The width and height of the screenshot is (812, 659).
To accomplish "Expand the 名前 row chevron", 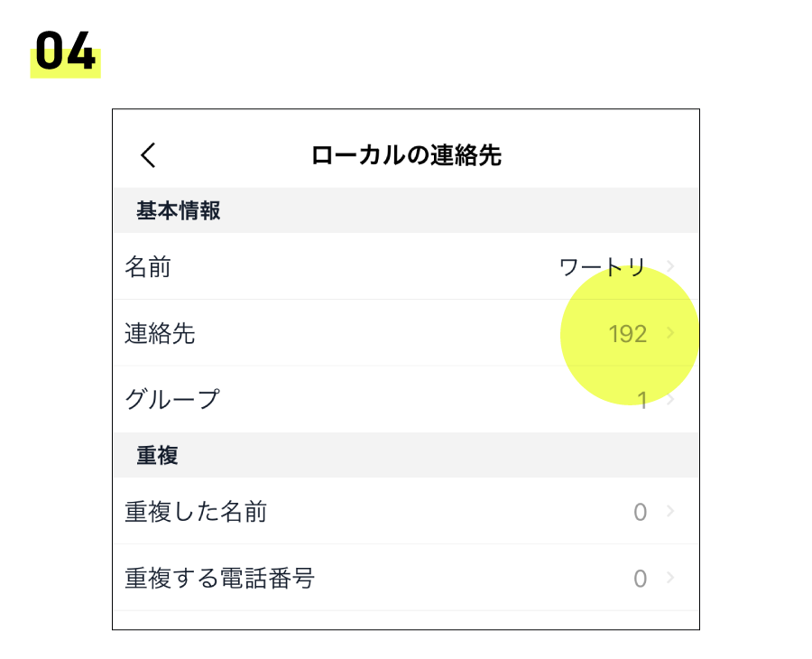I will (x=670, y=266).
